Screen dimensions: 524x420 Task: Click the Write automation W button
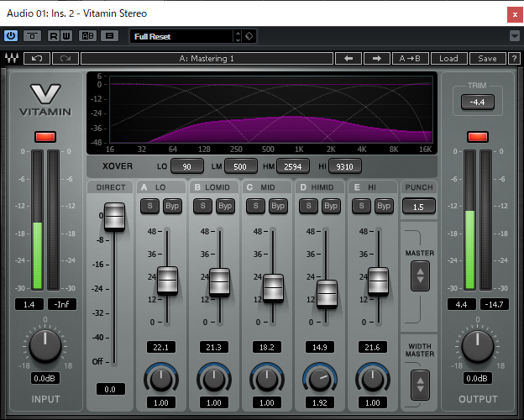click(x=66, y=36)
